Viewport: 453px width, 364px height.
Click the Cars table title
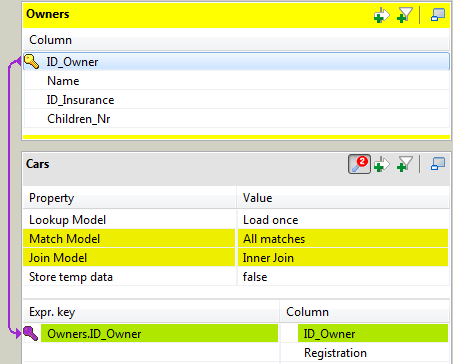[x=38, y=164]
